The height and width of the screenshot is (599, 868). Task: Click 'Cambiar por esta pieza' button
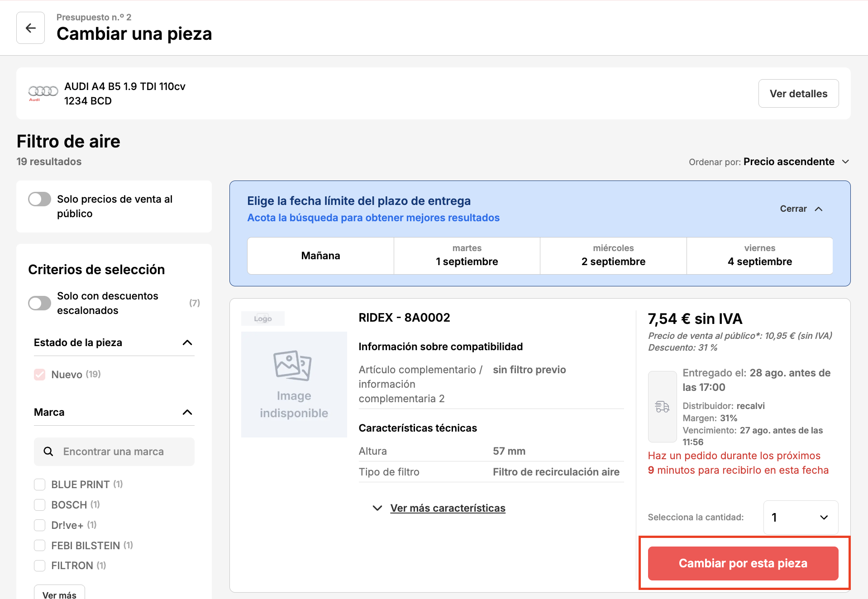pyautogui.click(x=743, y=563)
